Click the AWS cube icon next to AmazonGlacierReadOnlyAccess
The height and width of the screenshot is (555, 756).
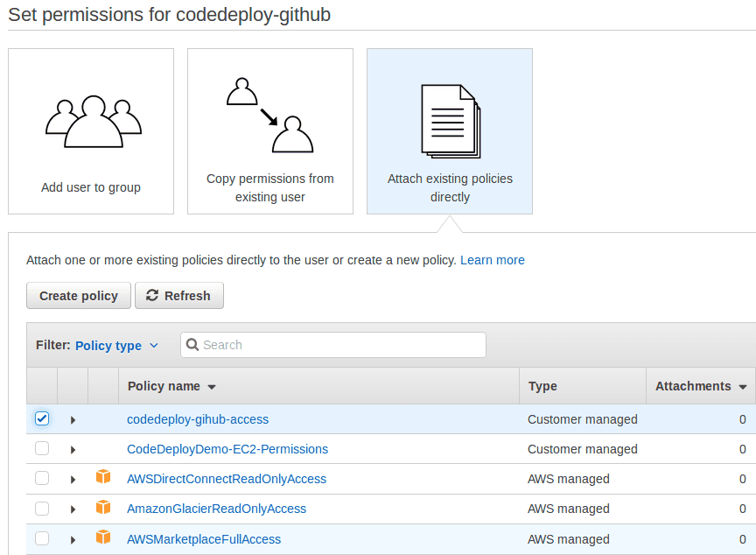(x=103, y=508)
